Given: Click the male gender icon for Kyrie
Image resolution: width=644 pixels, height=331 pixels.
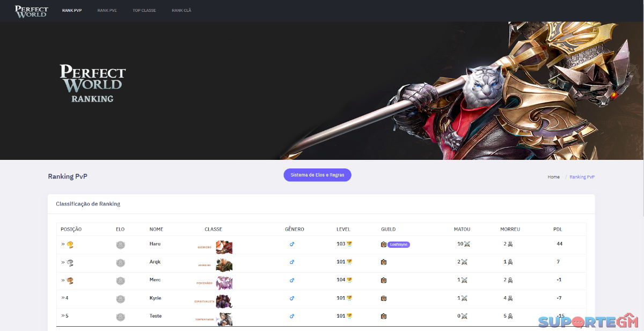Looking at the screenshot, I should point(292,298).
